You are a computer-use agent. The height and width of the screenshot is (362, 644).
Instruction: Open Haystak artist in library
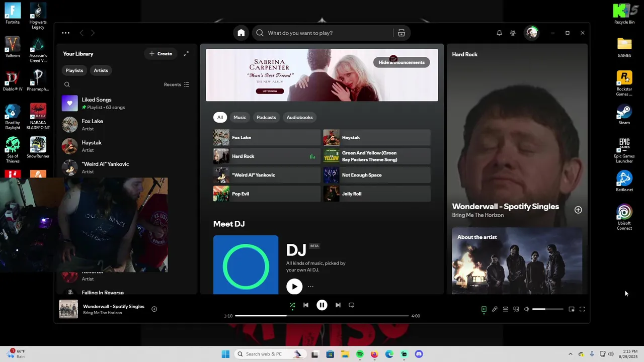(126, 146)
